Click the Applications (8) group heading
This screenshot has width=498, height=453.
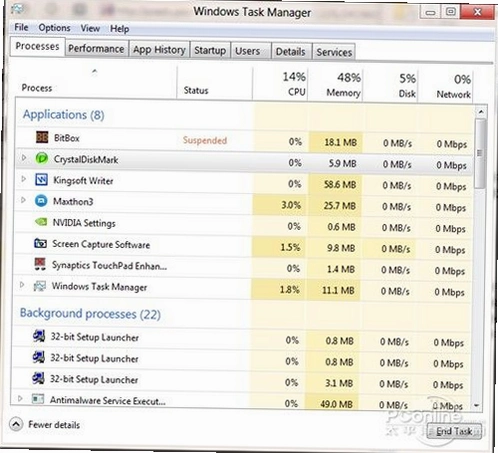coord(64,115)
